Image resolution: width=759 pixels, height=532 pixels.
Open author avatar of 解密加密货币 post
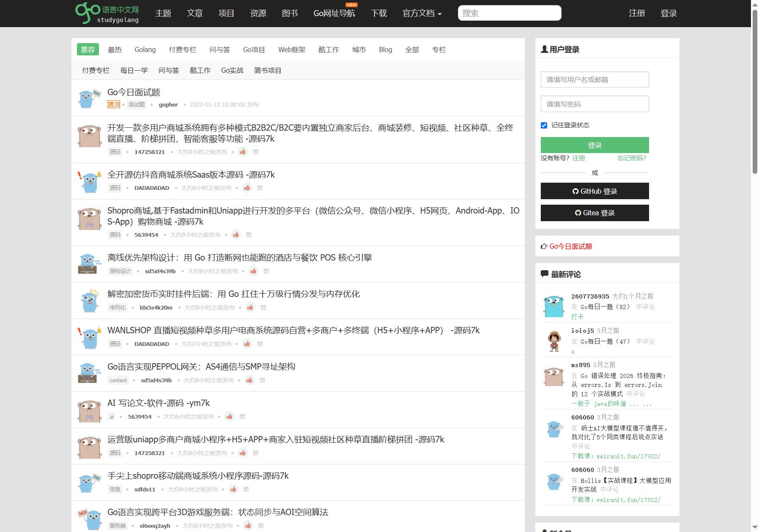tap(90, 301)
